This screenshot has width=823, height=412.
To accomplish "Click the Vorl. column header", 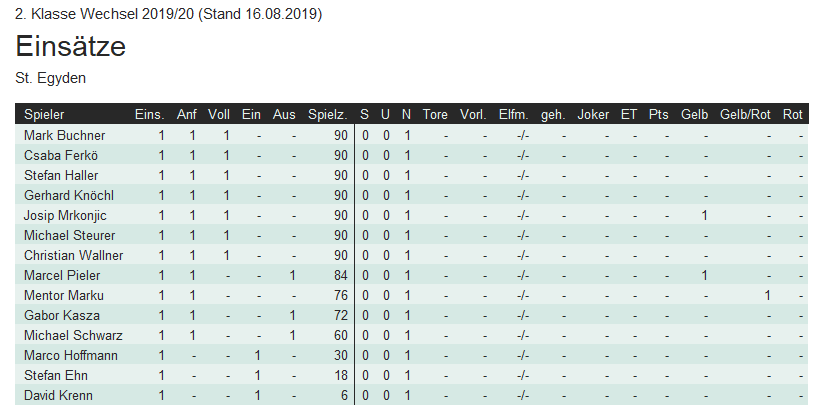I will (473, 114).
